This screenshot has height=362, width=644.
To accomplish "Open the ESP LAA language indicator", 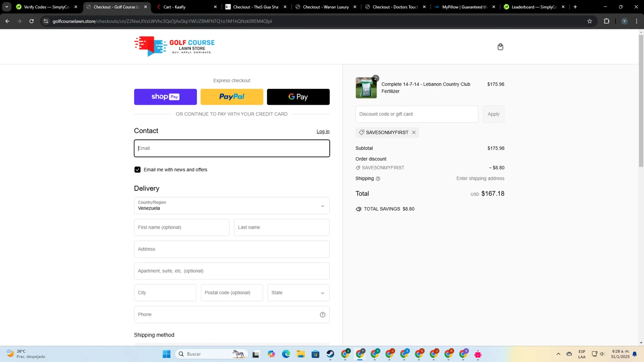I will coord(582,354).
